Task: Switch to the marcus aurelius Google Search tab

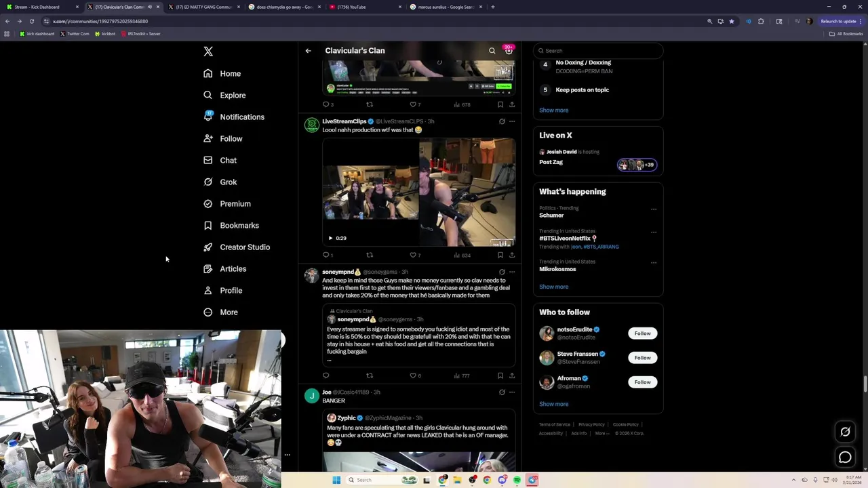Action: coord(446,7)
